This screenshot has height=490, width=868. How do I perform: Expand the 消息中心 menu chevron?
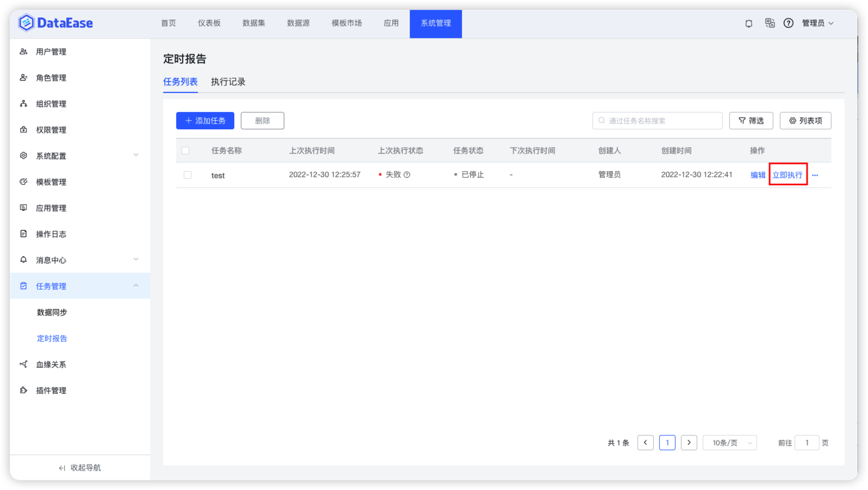coord(136,260)
